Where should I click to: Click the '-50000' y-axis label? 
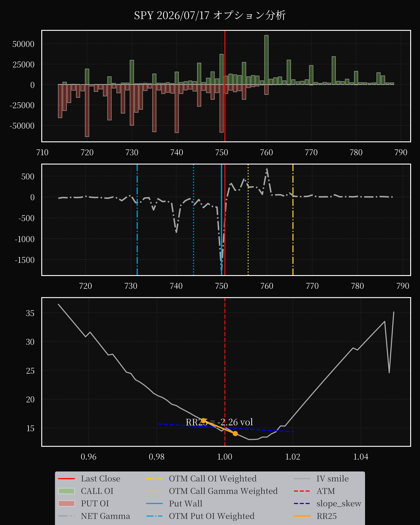(x=22, y=126)
